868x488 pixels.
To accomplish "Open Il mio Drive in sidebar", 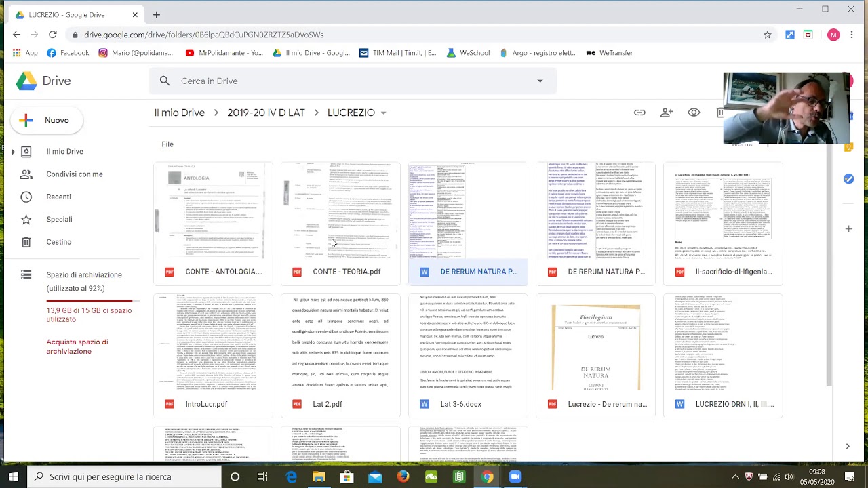I will point(65,152).
